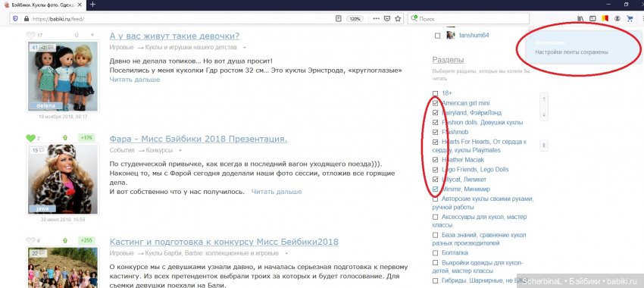Image resolution: width=644 pixels, height=288 pixels.
Task: Open Кастинг и подготовка к конкурсу post
Action: [224, 242]
